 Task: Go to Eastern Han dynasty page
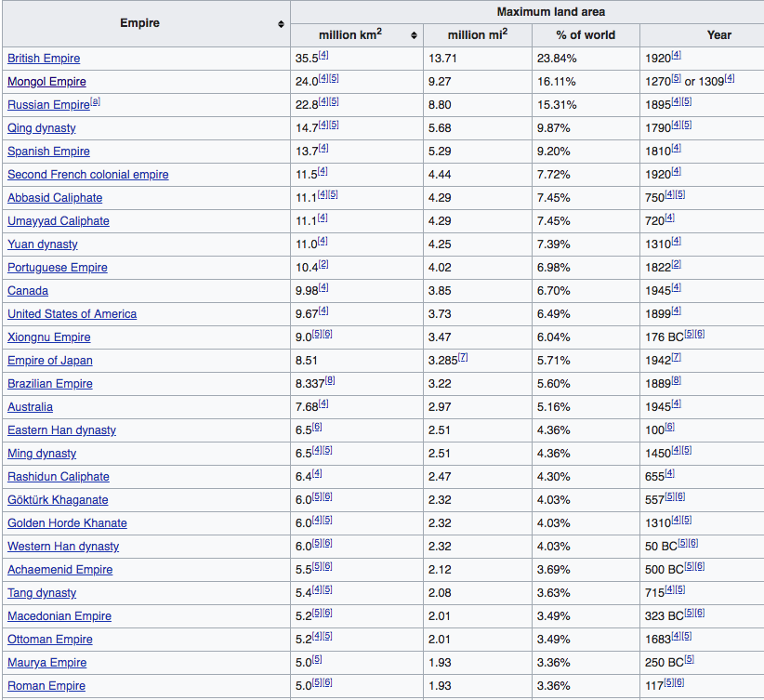tap(62, 429)
